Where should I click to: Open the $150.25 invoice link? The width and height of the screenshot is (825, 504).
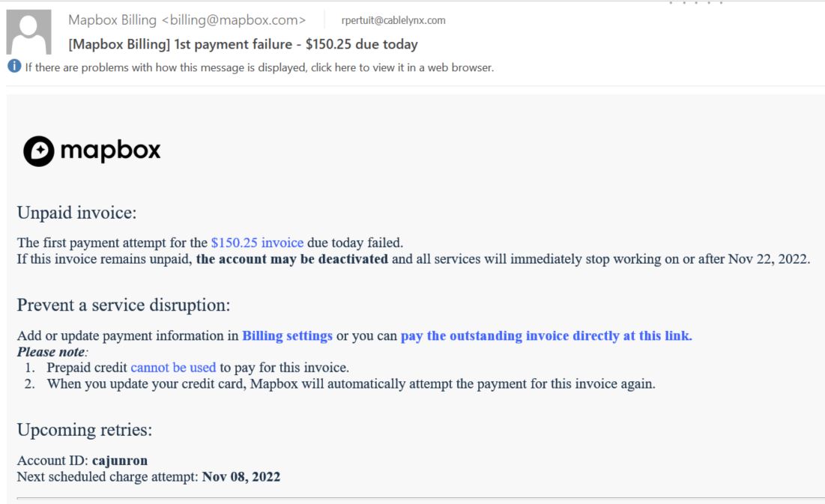click(257, 243)
